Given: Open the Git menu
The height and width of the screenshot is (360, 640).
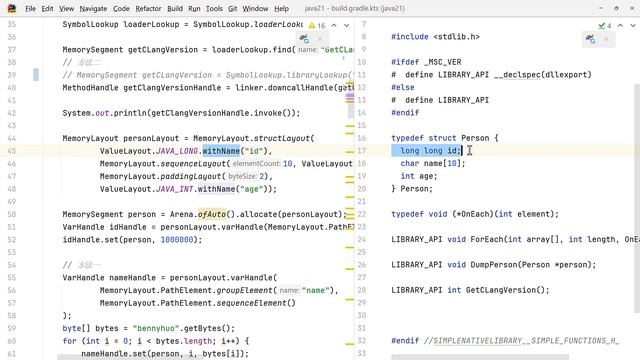Looking at the screenshot, I should (233, 8).
